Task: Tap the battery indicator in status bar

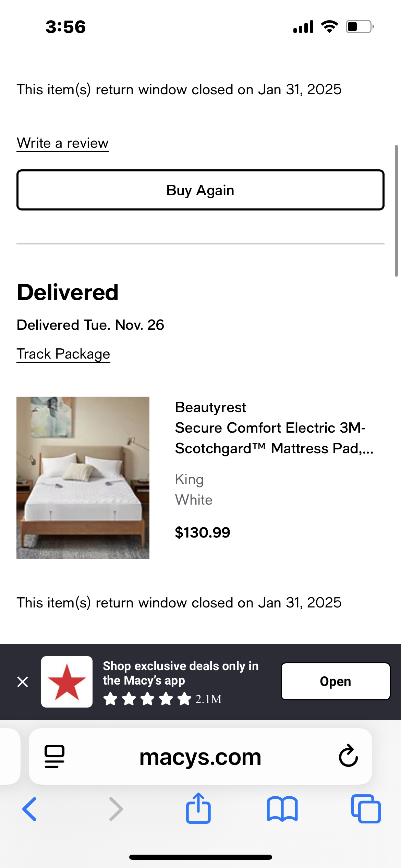Action: (360, 27)
